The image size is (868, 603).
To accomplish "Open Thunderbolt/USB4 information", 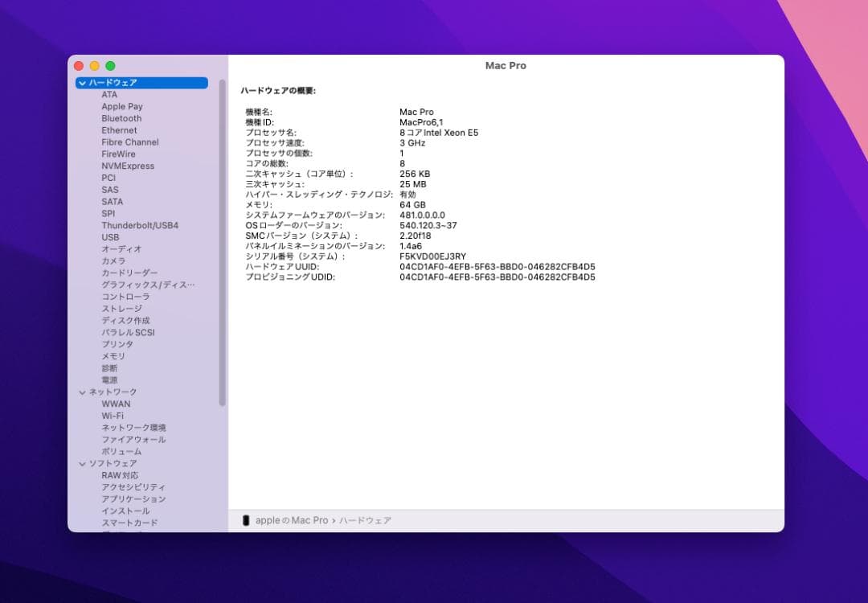I will (x=138, y=225).
